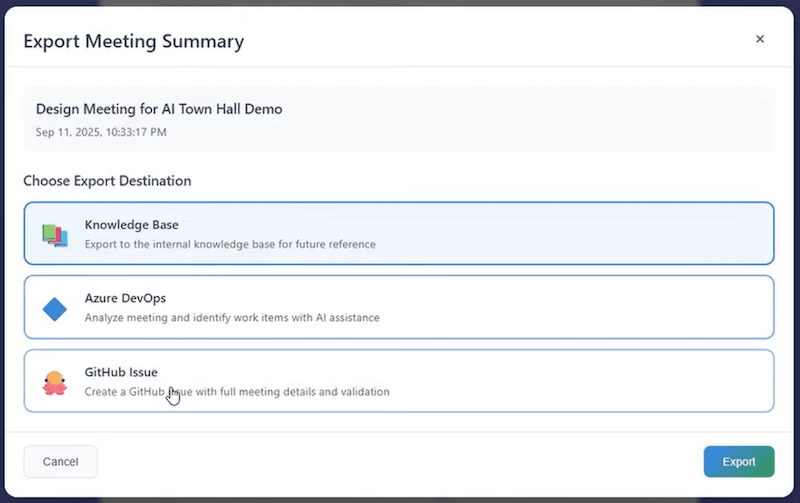The image size is (800, 503).
Task: Click the Azure DevOps blue diamond icon
Action: 55,309
